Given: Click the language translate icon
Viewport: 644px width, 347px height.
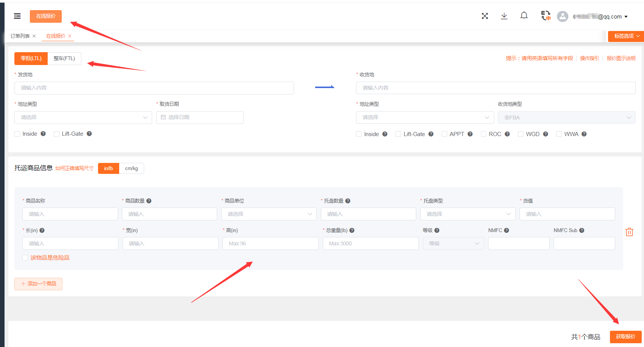Looking at the screenshot, I should click(x=545, y=16).
